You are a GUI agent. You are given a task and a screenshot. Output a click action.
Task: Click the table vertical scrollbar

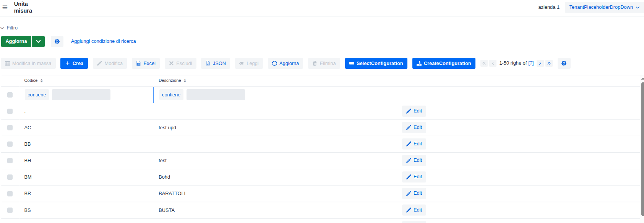click(x=642, y=149)
